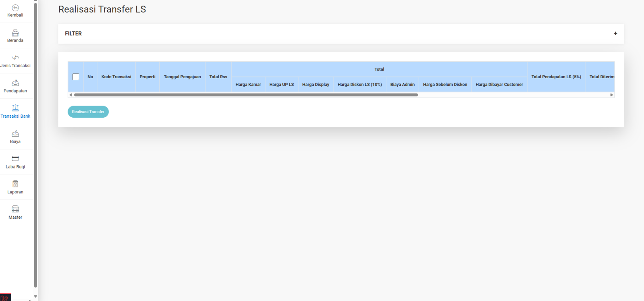Click the table's horizontal scrollbar right arrow

[x=611, y=95]
